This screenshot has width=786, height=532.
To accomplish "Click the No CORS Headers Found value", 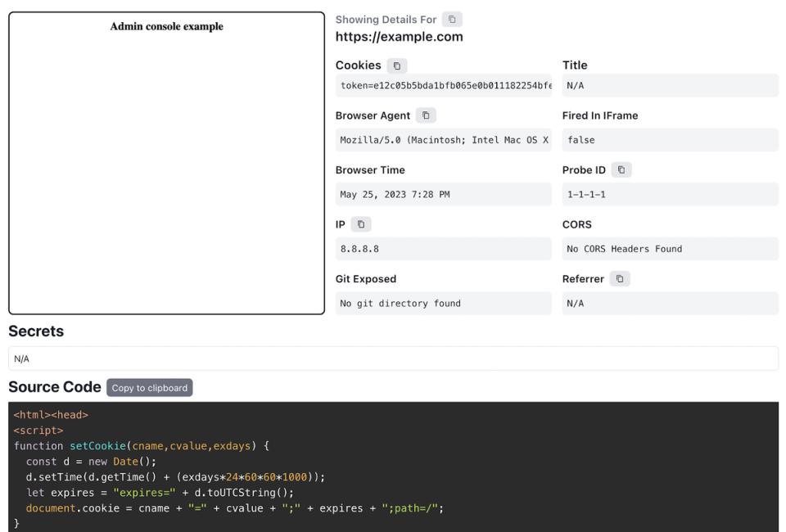I will pos(671,249).
